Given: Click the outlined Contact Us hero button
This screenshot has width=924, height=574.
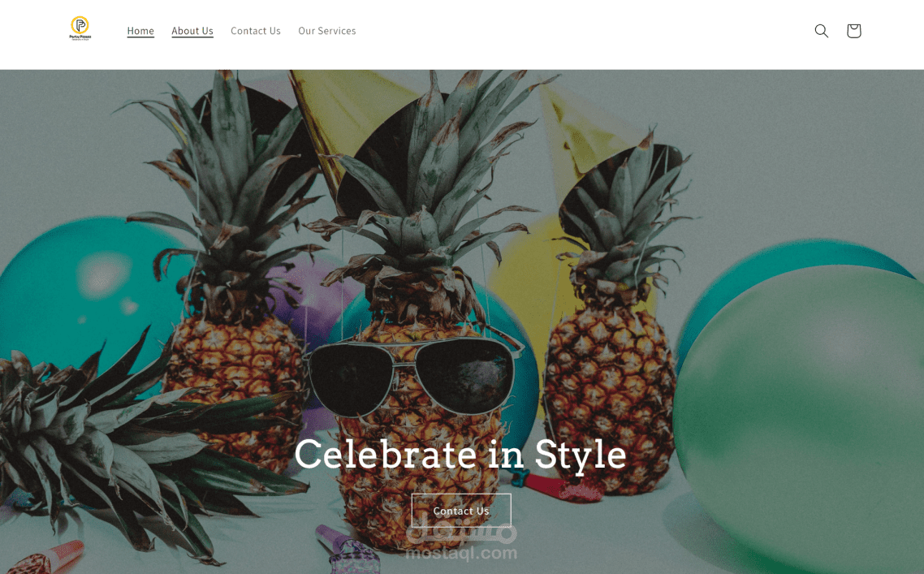Looking at the screenshot, I should point(461,511).
